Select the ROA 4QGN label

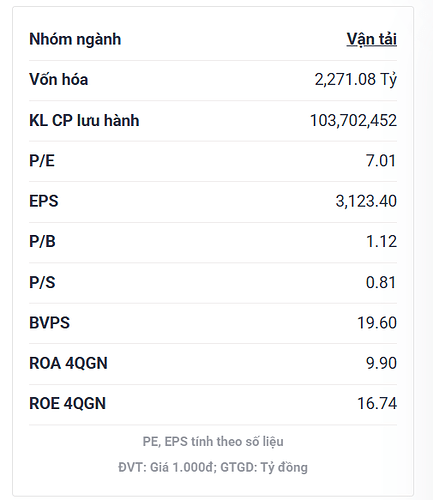tap(68, 363)
